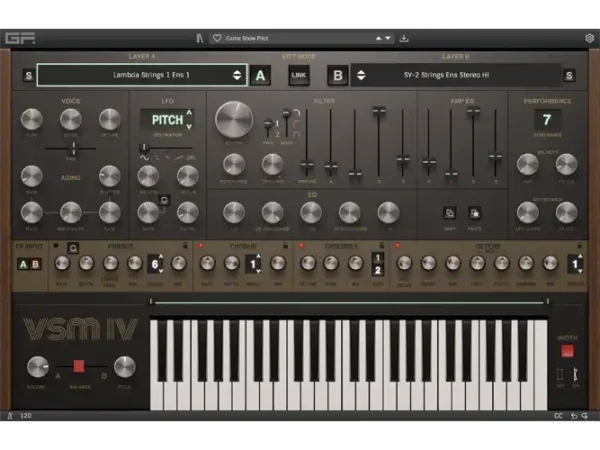
Task: Click the mod wheel icon labeled On
Action: click(576, 375)
